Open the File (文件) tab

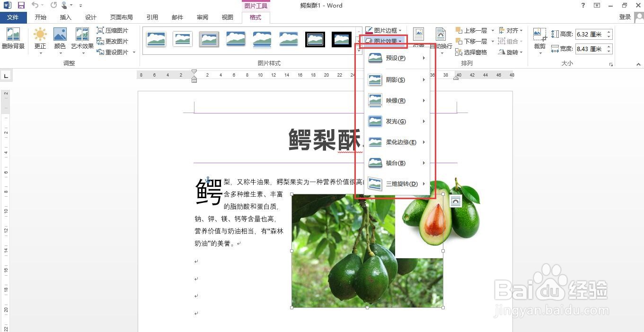click(x=13, y=17)
